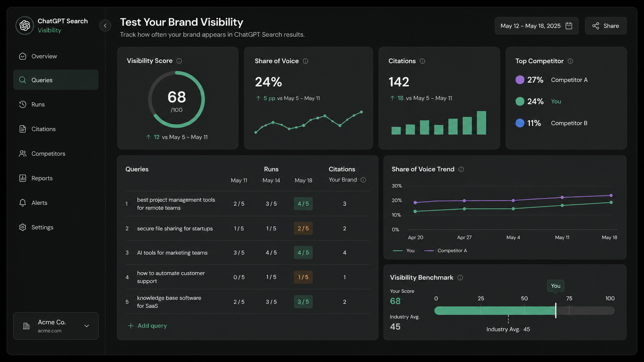Click the plus icon beside Add query
This screenshot has width=644, height=362.
(131, 326)
